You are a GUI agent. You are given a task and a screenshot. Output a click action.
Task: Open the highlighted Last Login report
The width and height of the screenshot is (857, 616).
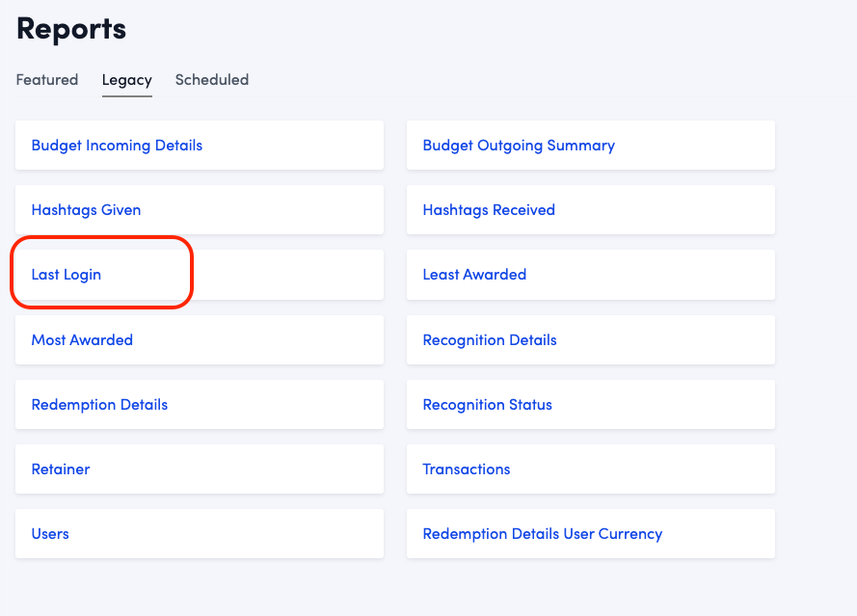tap(67, 275)
